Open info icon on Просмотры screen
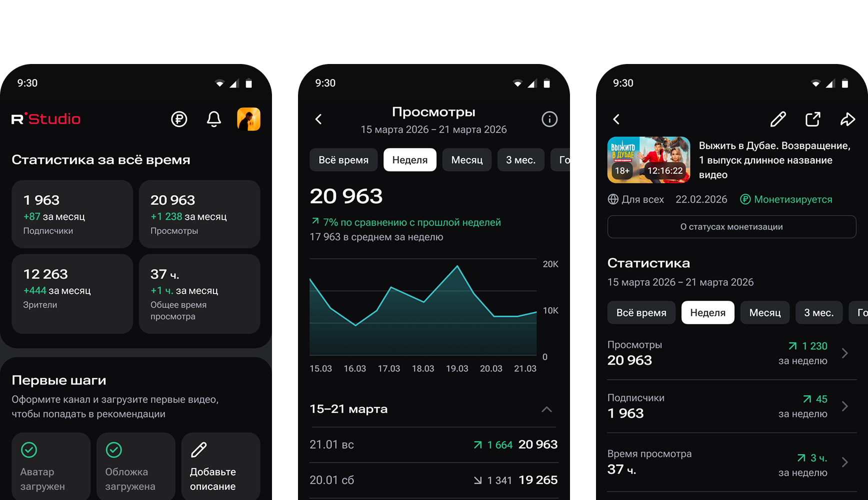Image resolution: width=868 pixels, height=500 pixels. coord(549,119)
